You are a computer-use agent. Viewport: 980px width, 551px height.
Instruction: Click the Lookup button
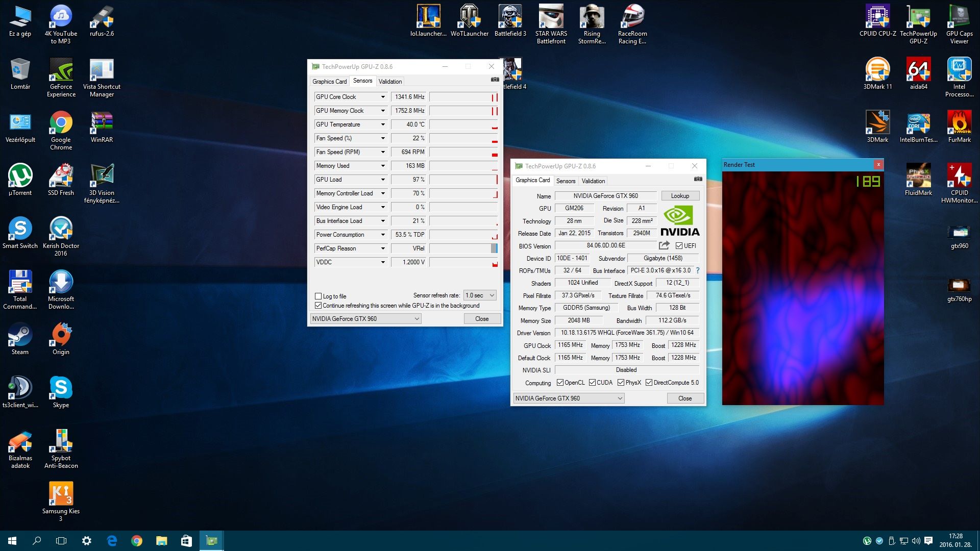(680, 196)
